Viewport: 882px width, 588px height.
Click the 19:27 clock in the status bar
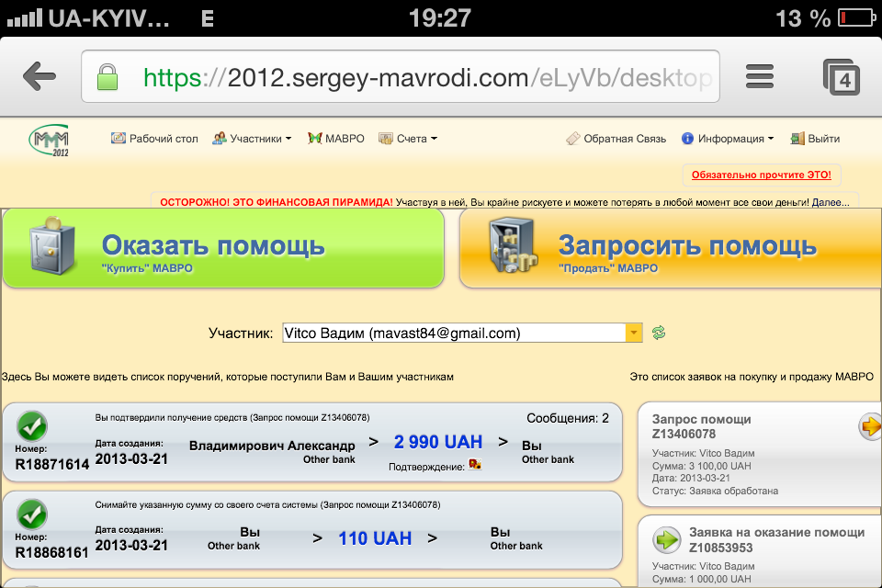440,18
